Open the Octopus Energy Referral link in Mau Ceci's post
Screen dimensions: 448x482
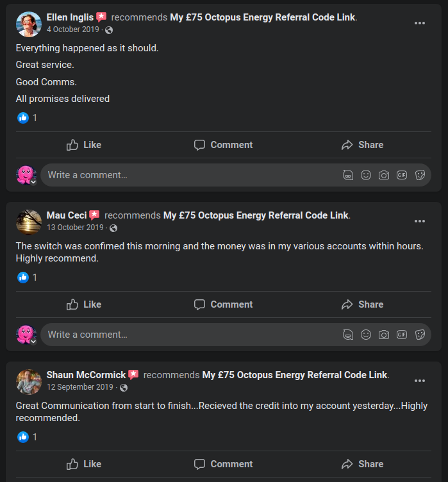pos(256,215)
